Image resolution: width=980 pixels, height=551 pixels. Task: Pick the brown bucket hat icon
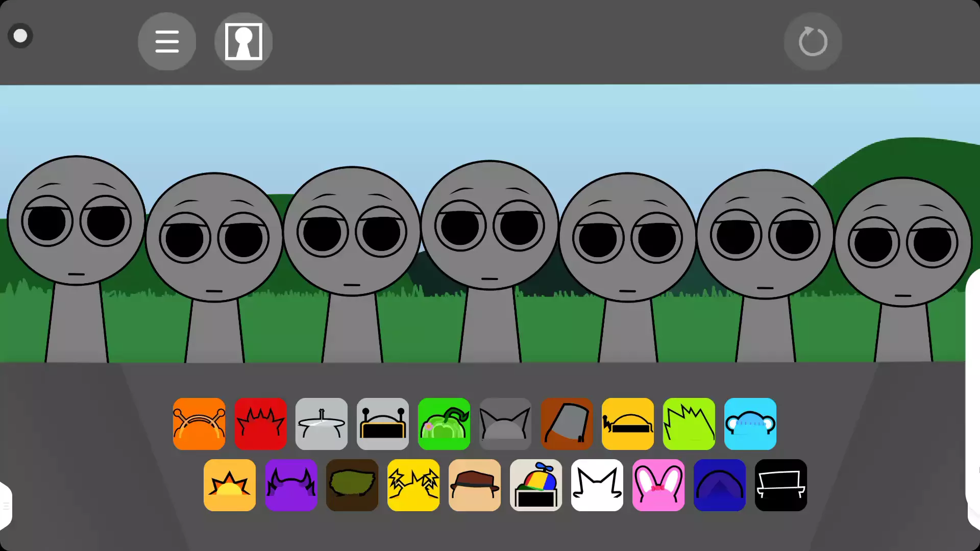567,424
